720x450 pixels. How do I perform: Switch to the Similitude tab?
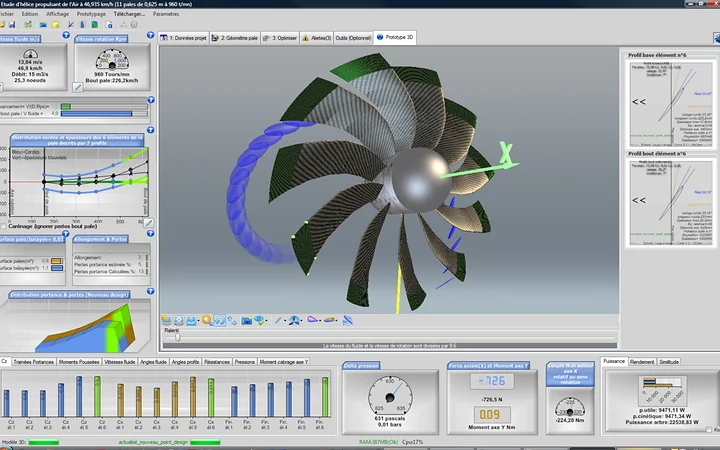click(x=669, y=362)
